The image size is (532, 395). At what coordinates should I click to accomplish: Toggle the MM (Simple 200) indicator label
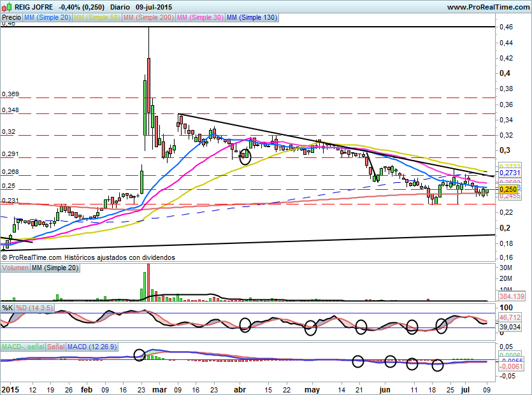[148, 18]
